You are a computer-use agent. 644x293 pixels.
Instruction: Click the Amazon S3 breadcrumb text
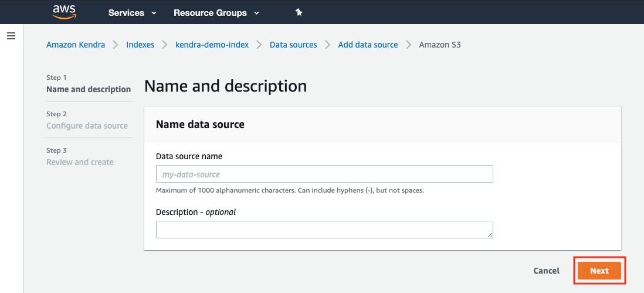tap(440, 45)
